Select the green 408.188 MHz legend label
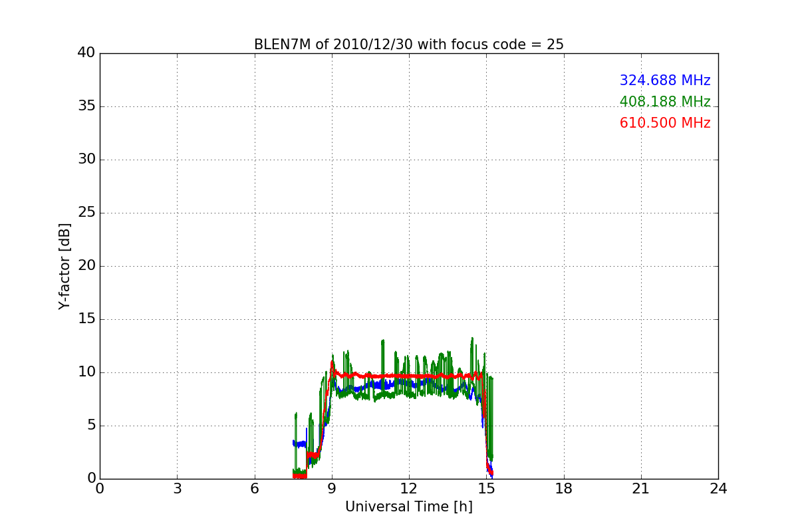The image size is (798, 532). [665, 102]
